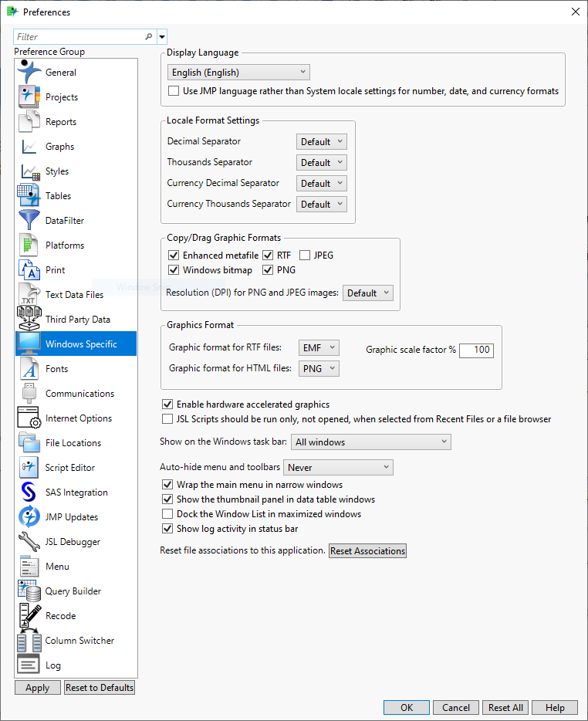Screen dimensions: 588x721
Task: Open the Platforms icon
Action: [29, 245]
